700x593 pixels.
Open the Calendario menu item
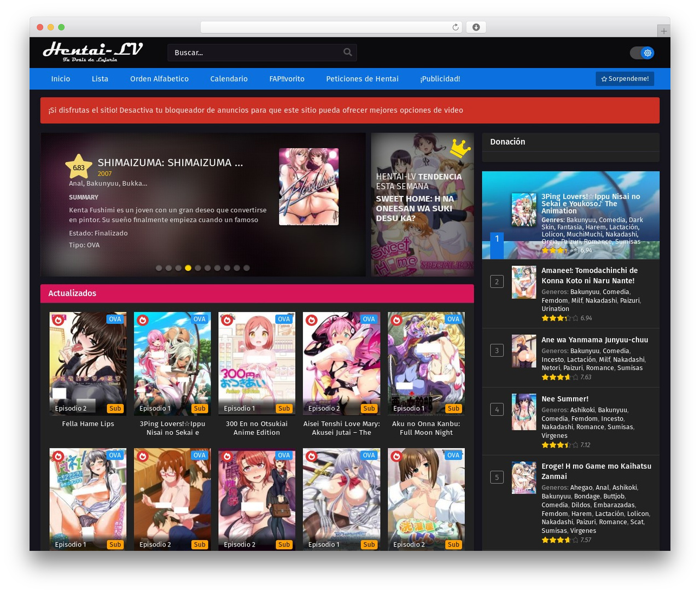pos(229,79)
